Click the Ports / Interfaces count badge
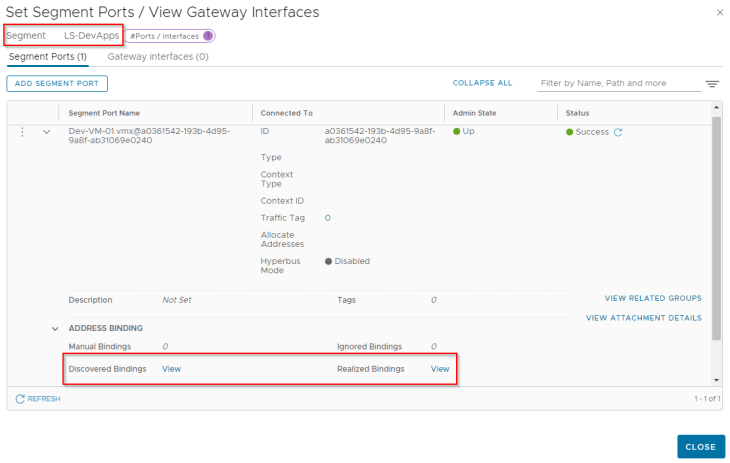The width and height of the screenshot is (730, 463). tap(208, 36)
